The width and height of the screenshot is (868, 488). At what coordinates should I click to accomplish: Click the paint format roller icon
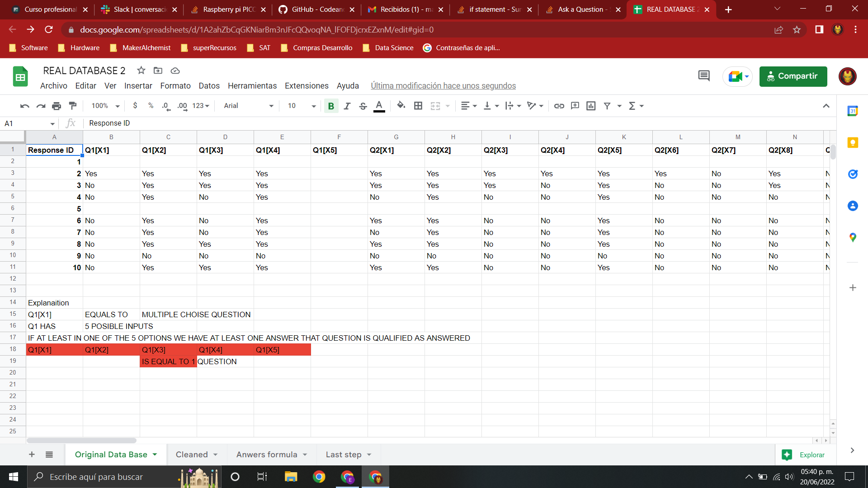72,106
